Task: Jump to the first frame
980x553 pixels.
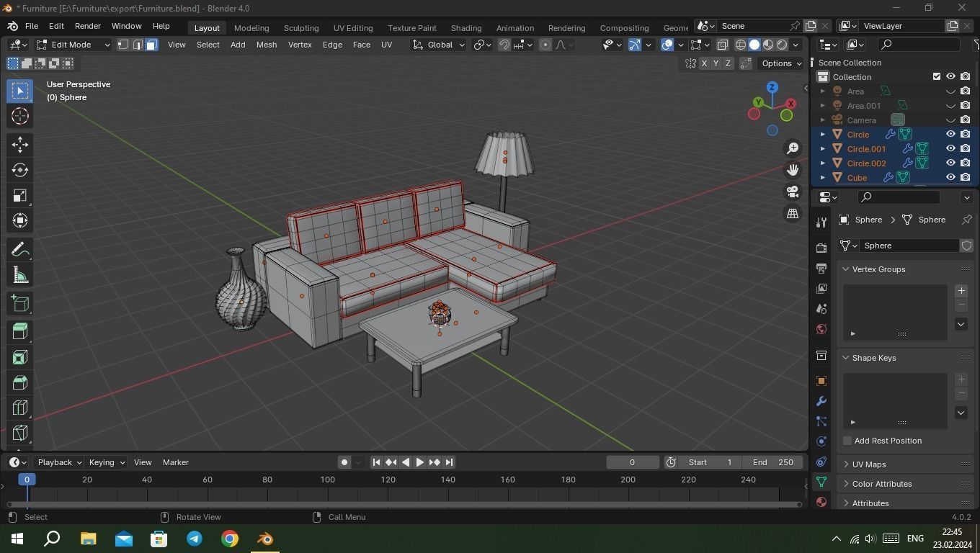Action: click(376, 462)
